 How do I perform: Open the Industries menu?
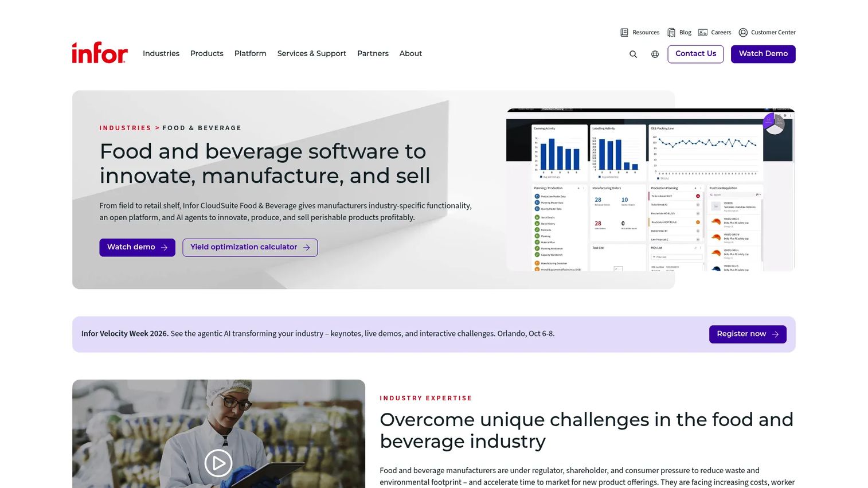(x=161, y=53)
